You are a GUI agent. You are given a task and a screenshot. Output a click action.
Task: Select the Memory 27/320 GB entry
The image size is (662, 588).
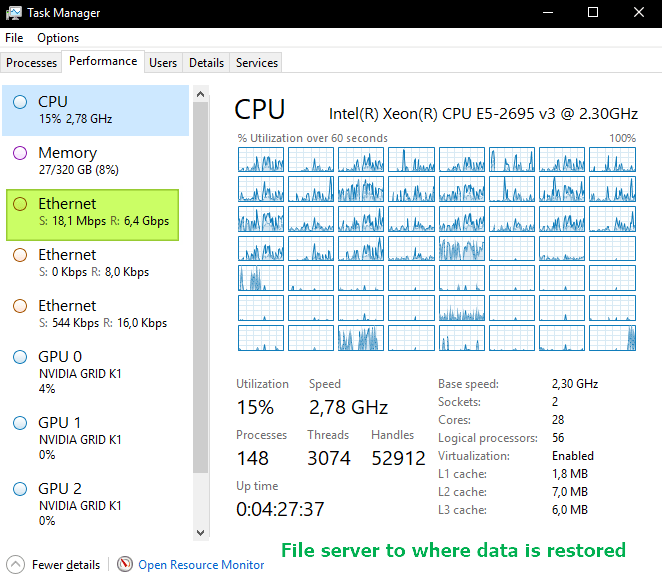[x=95, y=161]
